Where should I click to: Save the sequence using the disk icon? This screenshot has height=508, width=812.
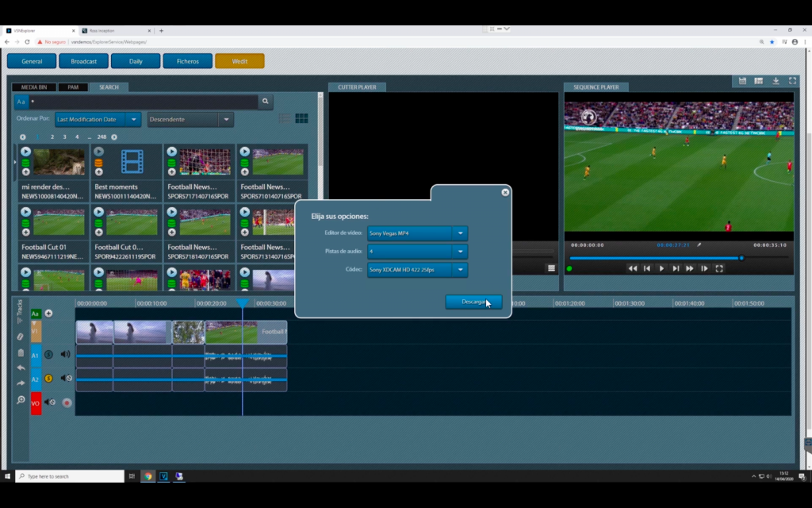tap(742, 81)
